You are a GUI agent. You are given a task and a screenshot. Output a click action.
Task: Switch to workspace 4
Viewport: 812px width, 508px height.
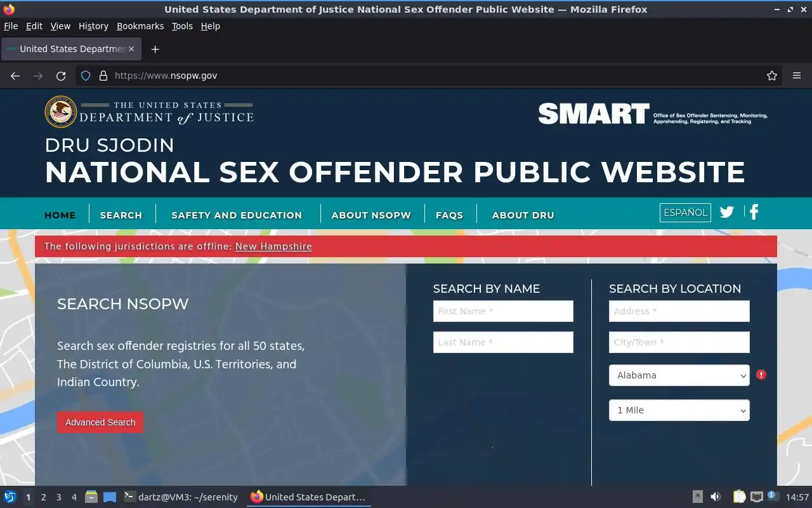coord(74,497)
